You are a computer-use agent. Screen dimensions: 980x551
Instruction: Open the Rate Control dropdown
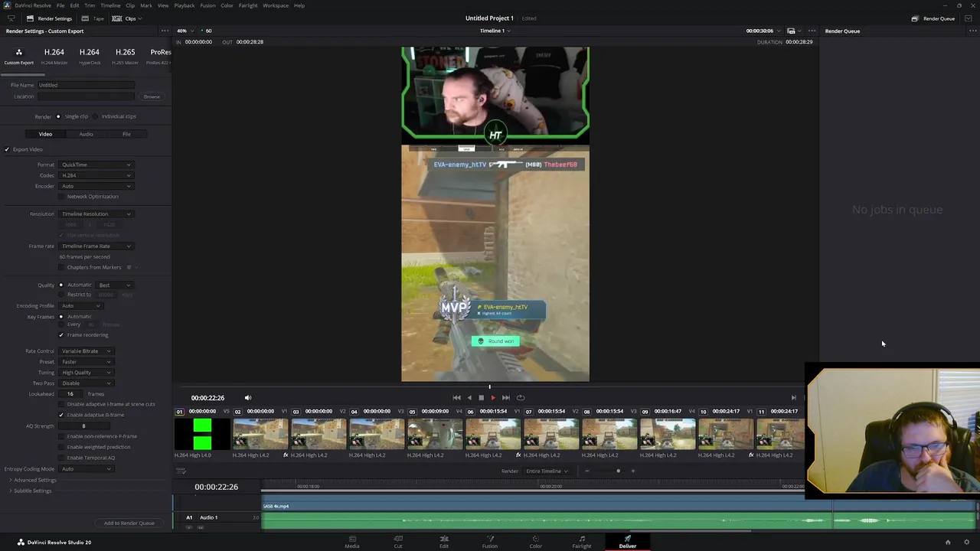pyautogui.click(x=86, y=351)
